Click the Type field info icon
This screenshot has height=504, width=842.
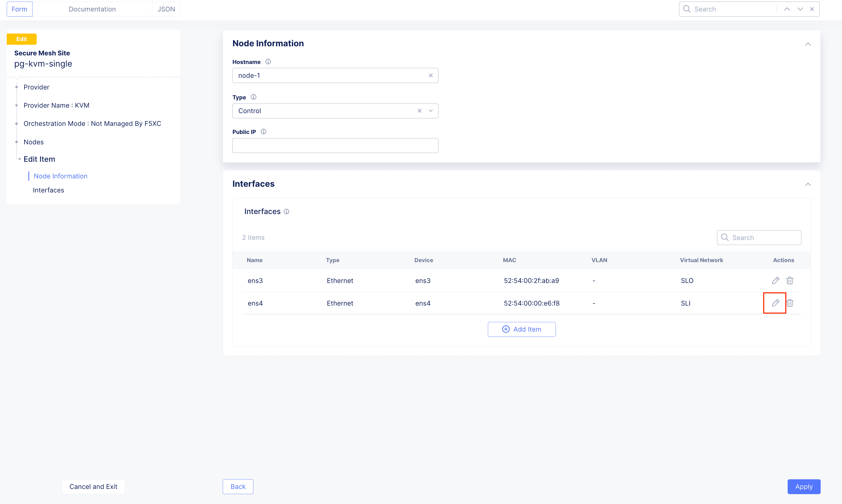pyautogui.click(x=253, y=97)
